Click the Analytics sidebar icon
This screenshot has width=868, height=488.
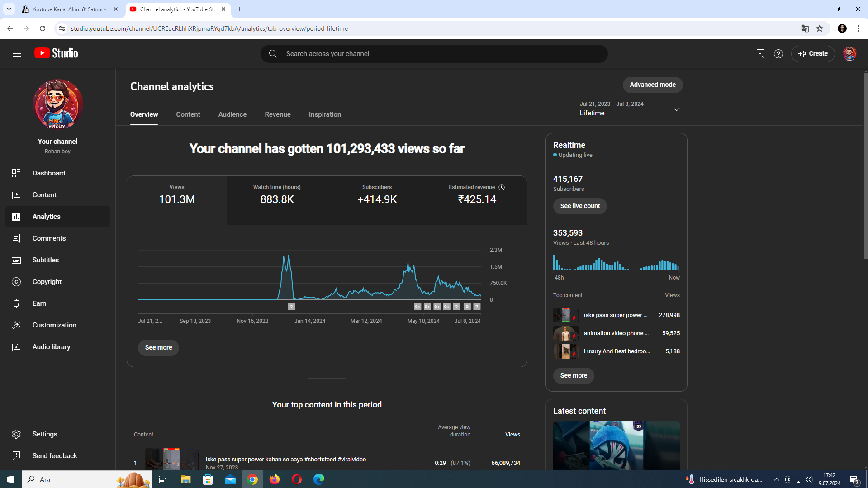[x=16, y=217]
